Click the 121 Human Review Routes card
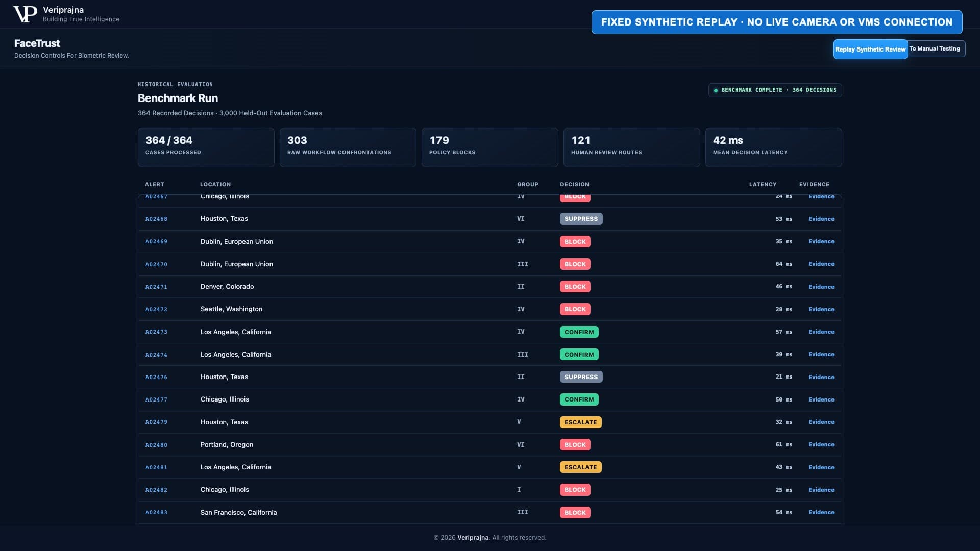This screenshot has width=980, height=551. click(632, 147)
